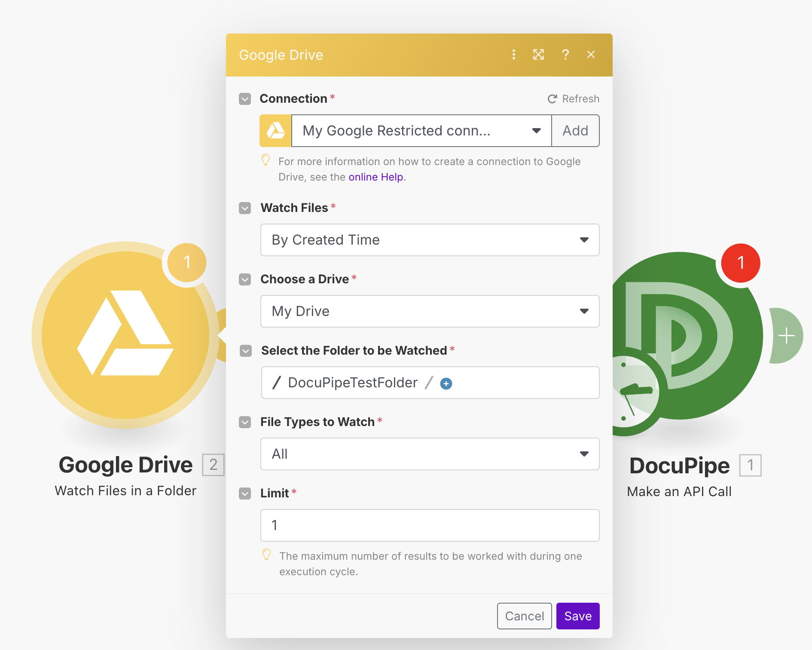Click the yellow bubble numbered 1 on Google Drive
The width and height of the screenshot is (812, 650).
pos(187,262)
